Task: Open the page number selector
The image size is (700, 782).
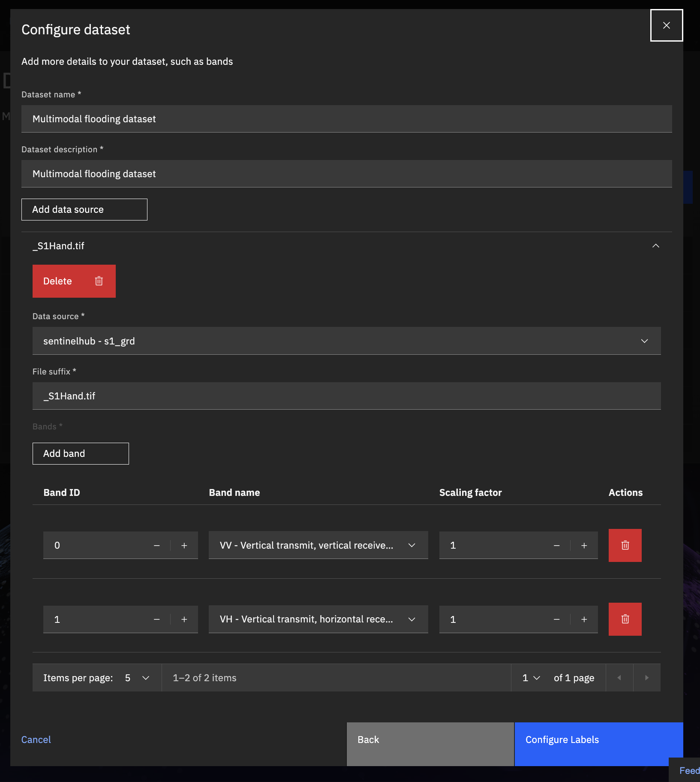Action: [531, 678]
